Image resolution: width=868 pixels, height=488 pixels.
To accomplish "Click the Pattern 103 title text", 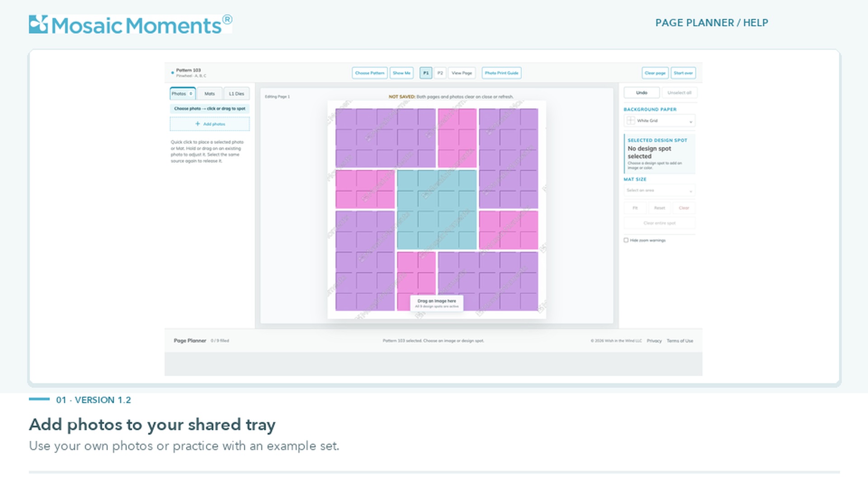I will point(189,70).
